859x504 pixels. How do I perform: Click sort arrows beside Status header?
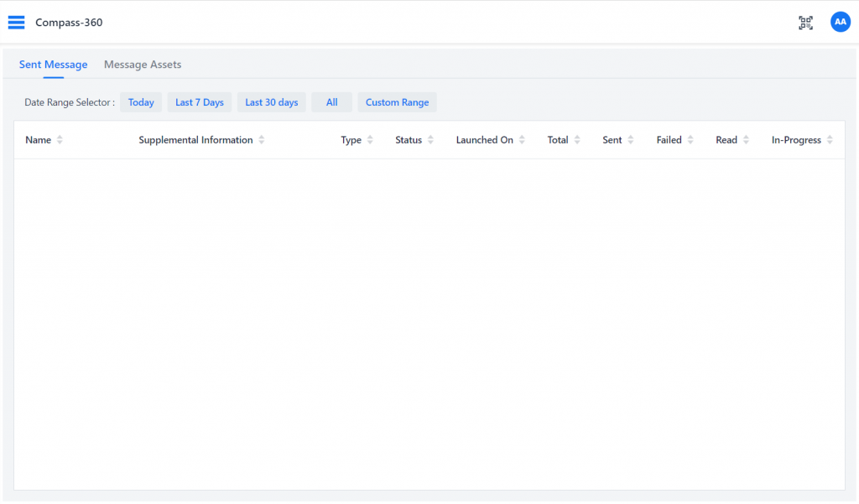coord(430,140)
